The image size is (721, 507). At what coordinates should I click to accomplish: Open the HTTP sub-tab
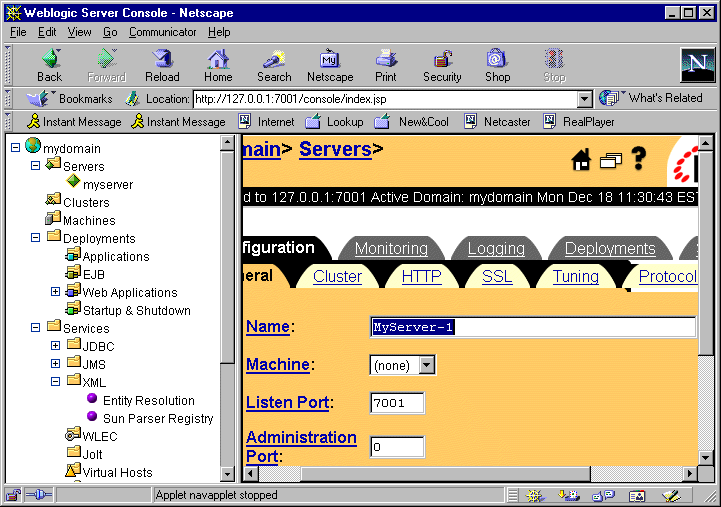coord(421,276)
